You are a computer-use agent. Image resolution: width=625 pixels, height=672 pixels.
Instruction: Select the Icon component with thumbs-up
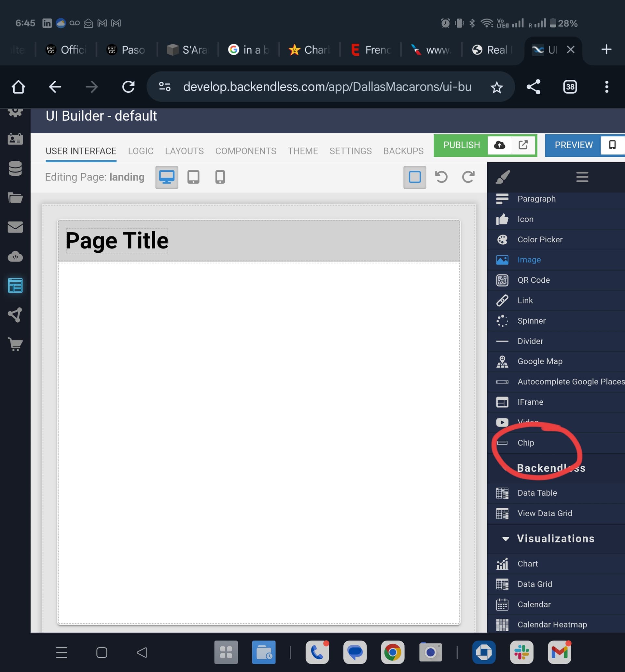(x=556, y=219)
